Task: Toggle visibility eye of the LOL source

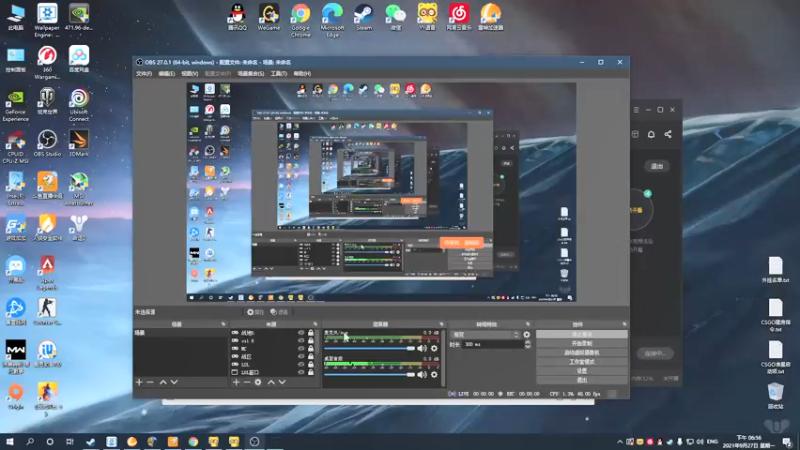Action: coord(301,364)
